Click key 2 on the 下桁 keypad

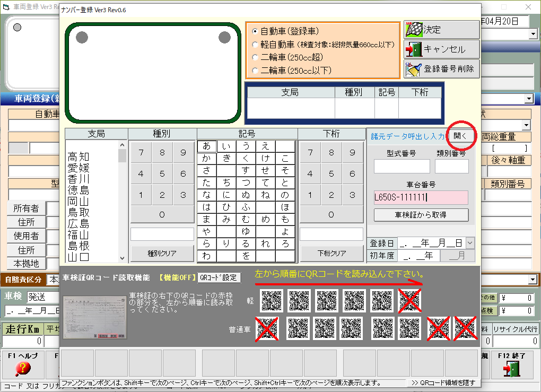pos(331,195)
